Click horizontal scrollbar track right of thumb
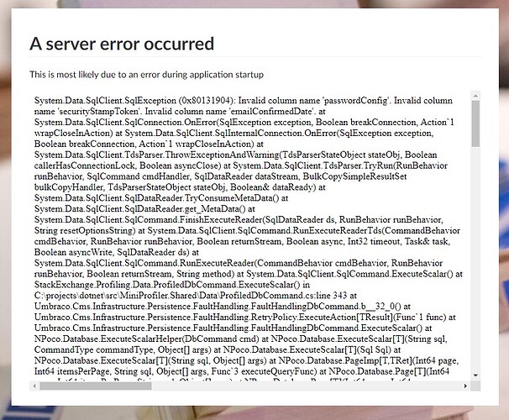 tap(306, 386)
